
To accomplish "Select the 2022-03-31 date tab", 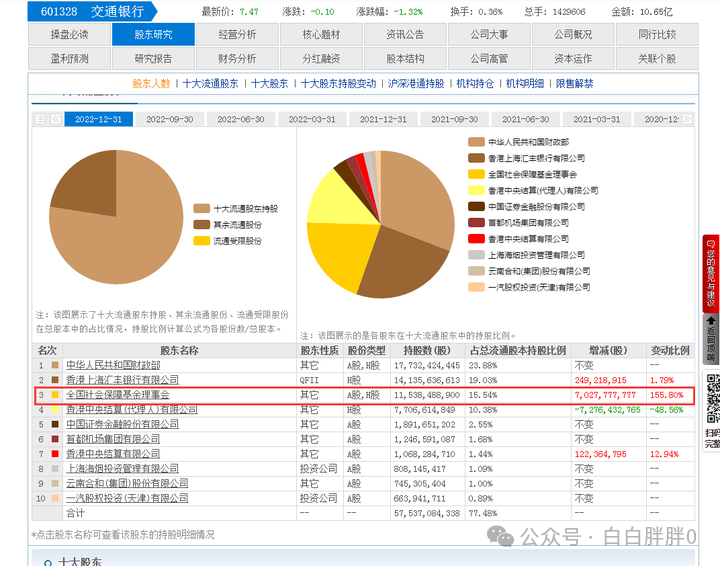I will point(312,119).
